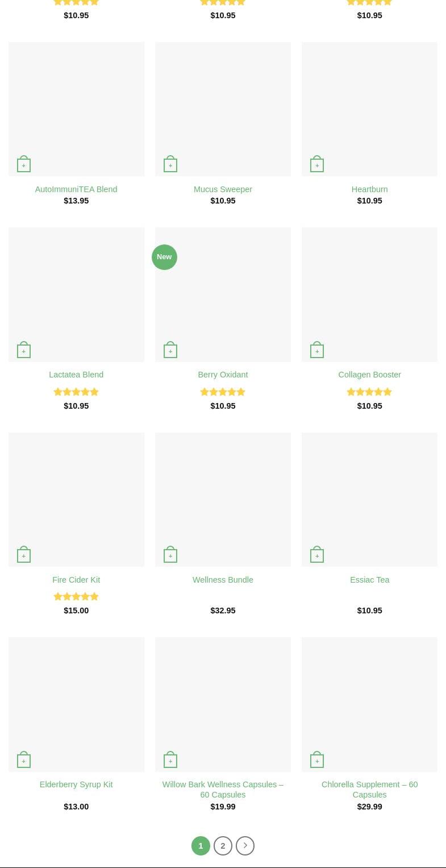Viewport: 446px width, 868px height.
Task: Add AutoImmuniTEA Blend to cart via bag icon
Action: pos(24,164)
